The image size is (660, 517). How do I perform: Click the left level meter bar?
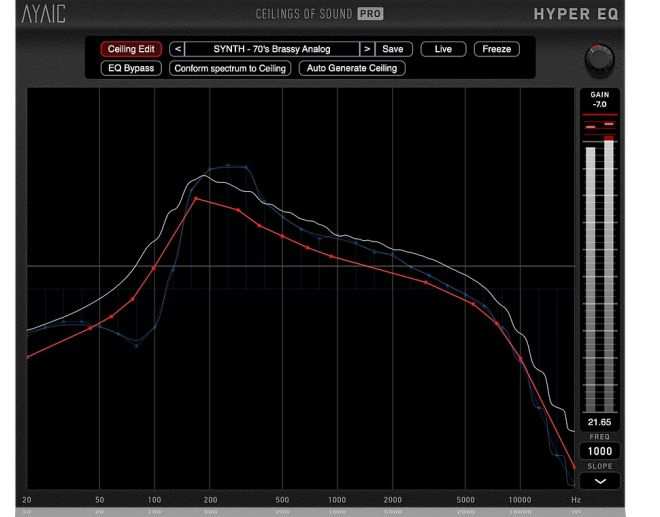pyautogui.click(x=591, y=280)
